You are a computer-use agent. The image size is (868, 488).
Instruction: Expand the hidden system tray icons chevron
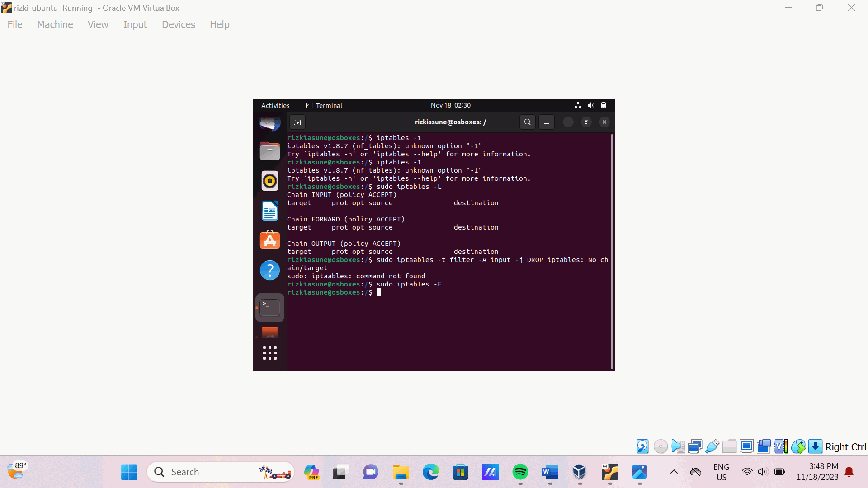674,472
